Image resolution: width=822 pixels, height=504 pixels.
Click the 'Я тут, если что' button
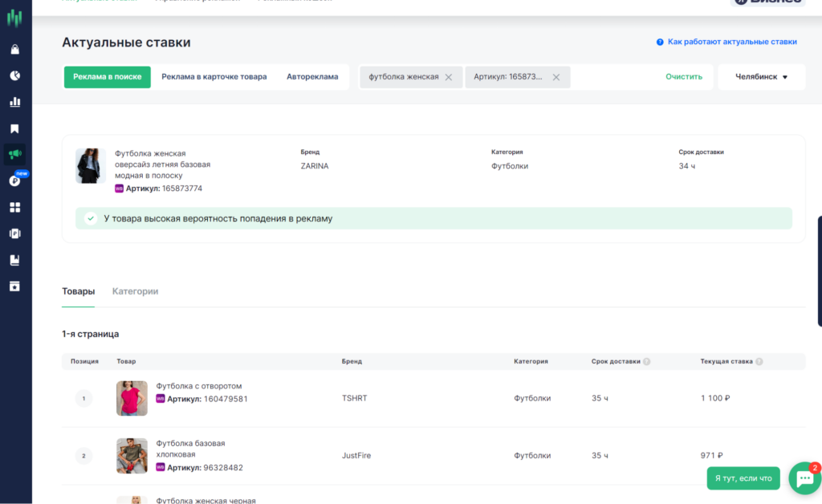tap(743, 478)
